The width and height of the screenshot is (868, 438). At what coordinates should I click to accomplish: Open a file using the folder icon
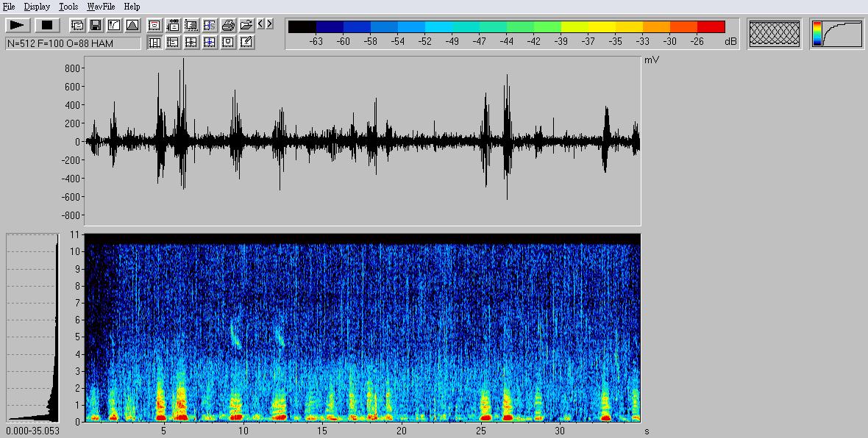point(246,25)
